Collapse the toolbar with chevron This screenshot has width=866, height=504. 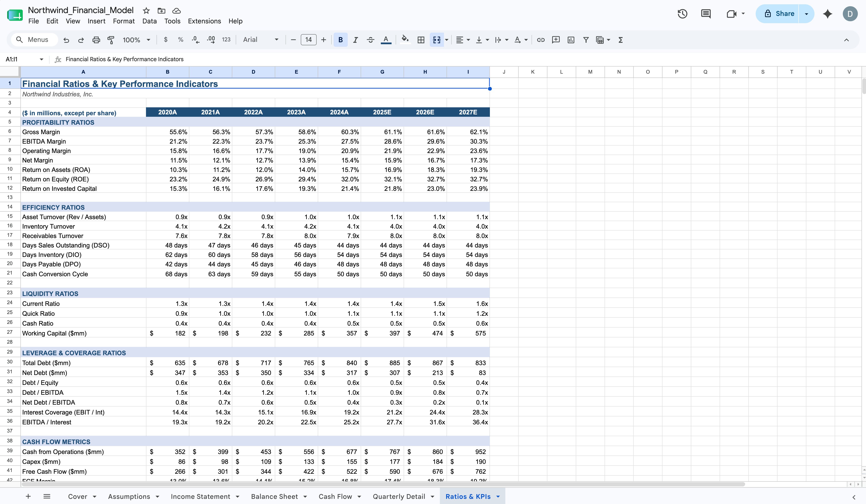[846, 40]
